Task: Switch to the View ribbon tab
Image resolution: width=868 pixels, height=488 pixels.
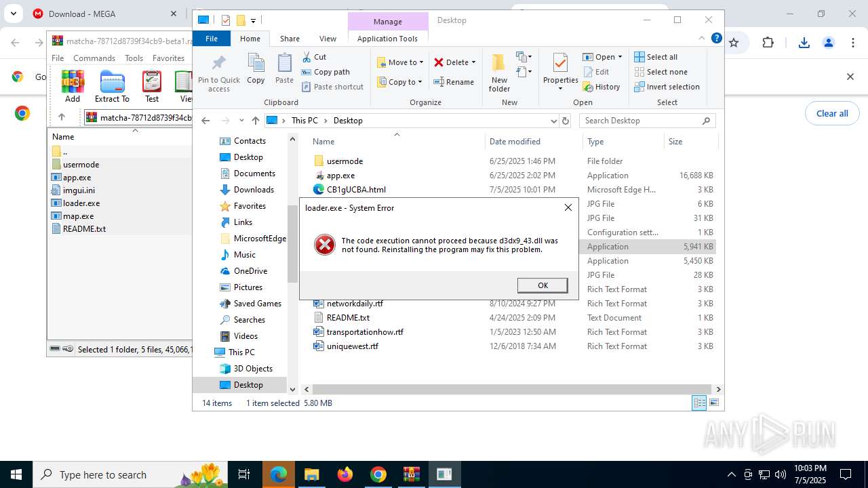Action: point(328,39)
